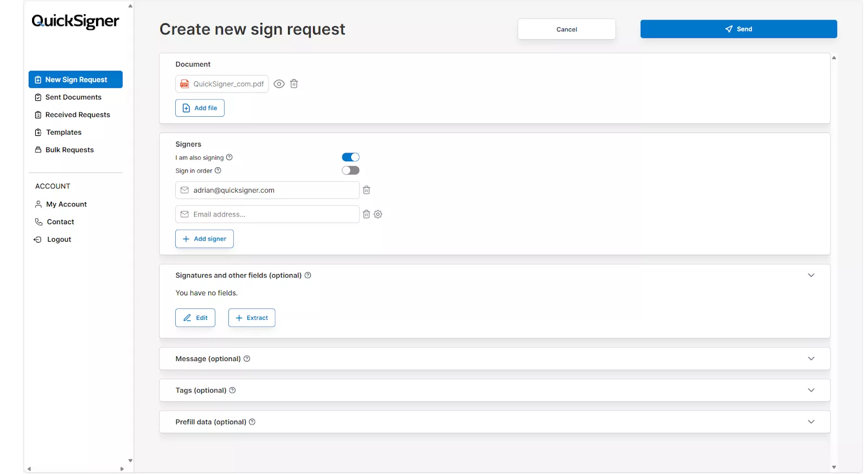Preview the QuickSigner_com.pdf with the eye icon
This screenshot has height=474, width=868.
[x=279, y=84]
